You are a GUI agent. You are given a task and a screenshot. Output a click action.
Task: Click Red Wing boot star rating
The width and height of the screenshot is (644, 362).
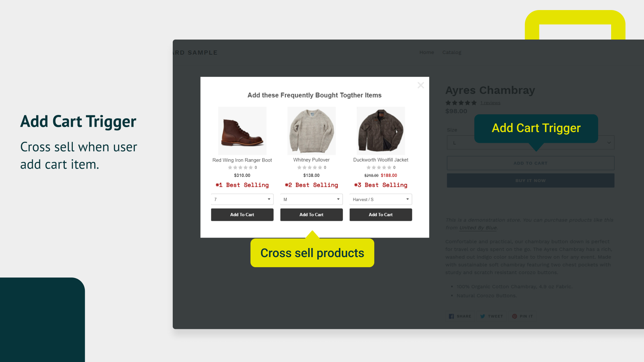pos(240,168)
